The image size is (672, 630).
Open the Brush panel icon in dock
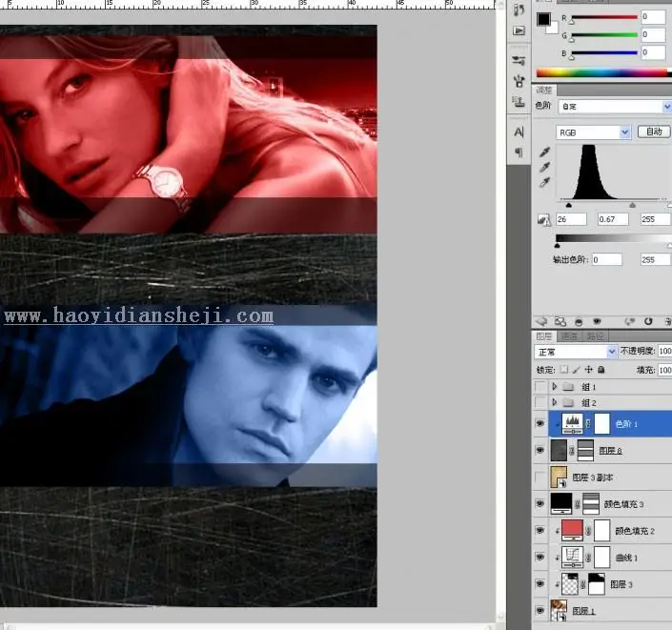519,81
